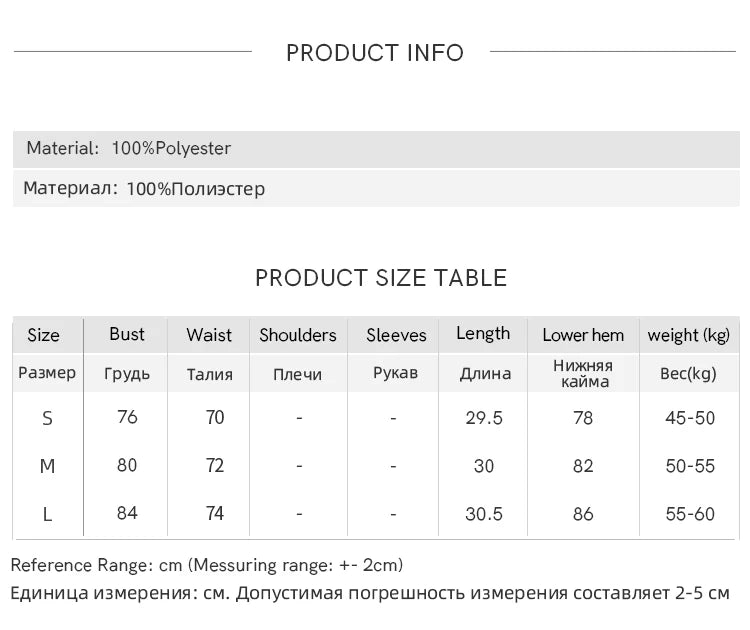This screenshot has height=630, width=750.
Task: Click the PRODUCT SIZE TABLE title
Action: pos(381,278)
